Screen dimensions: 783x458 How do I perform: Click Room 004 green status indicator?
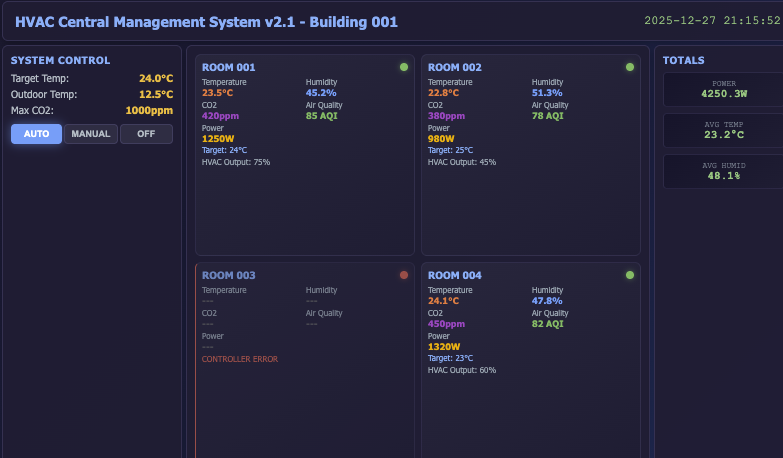point(630,274)
